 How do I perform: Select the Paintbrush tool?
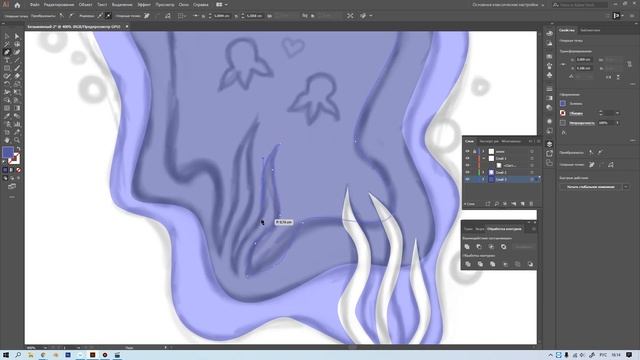coord(17,68)
